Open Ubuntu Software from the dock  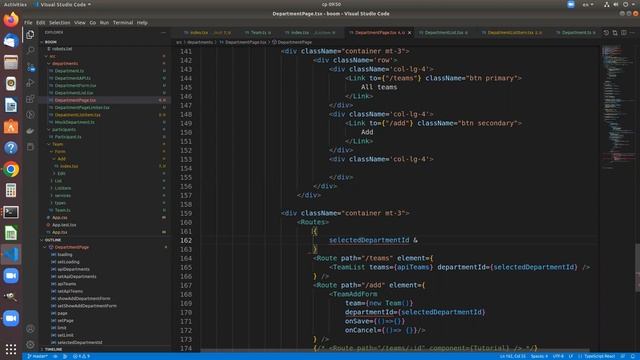[11, 127]
